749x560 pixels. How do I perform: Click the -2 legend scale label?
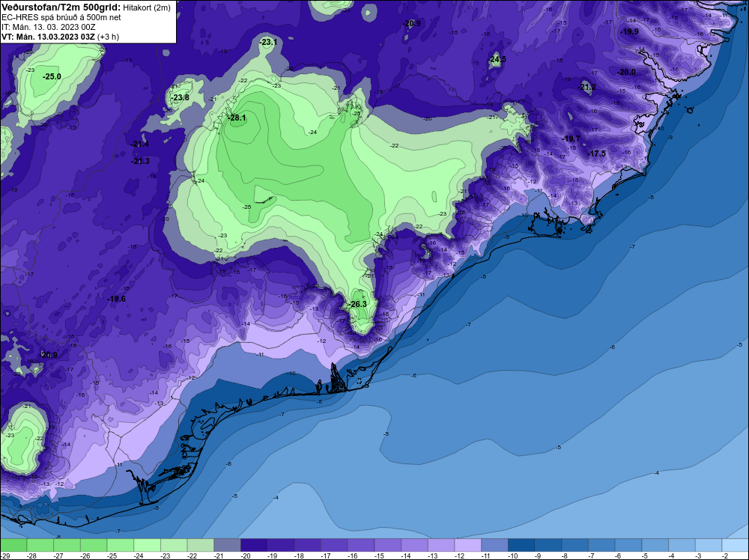point(726,556)
